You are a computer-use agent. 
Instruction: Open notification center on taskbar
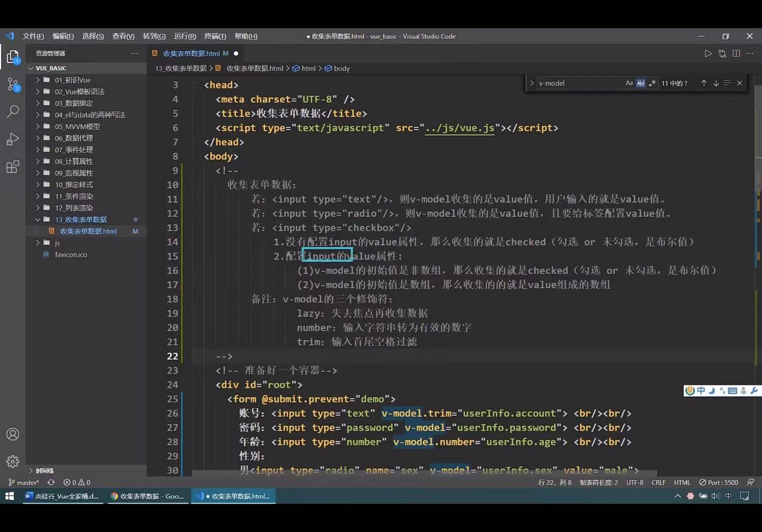(744, 496)
